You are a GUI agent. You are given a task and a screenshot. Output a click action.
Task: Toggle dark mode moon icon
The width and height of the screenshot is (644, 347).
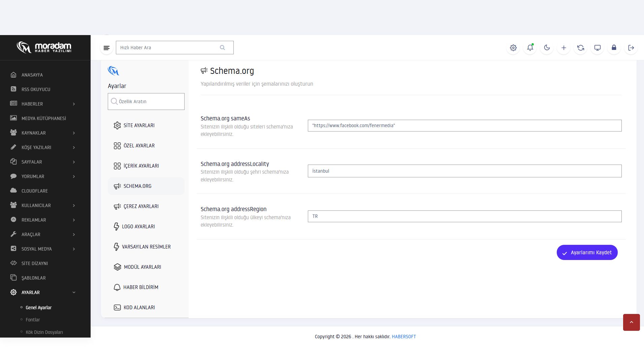[547, 48]
